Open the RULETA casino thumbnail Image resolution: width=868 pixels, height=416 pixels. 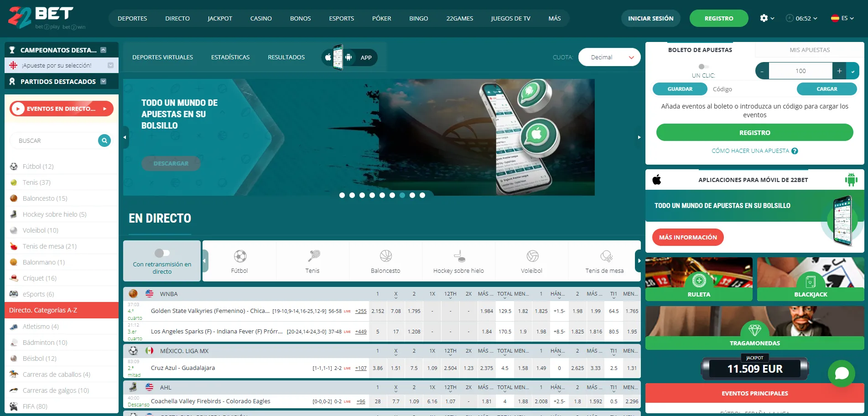pyautogui.click(x=699, y=279)
